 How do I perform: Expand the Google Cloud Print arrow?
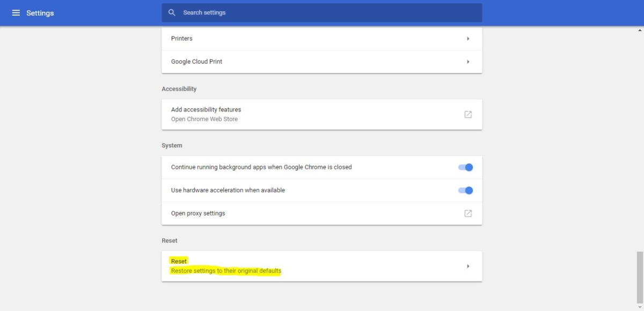468,62
